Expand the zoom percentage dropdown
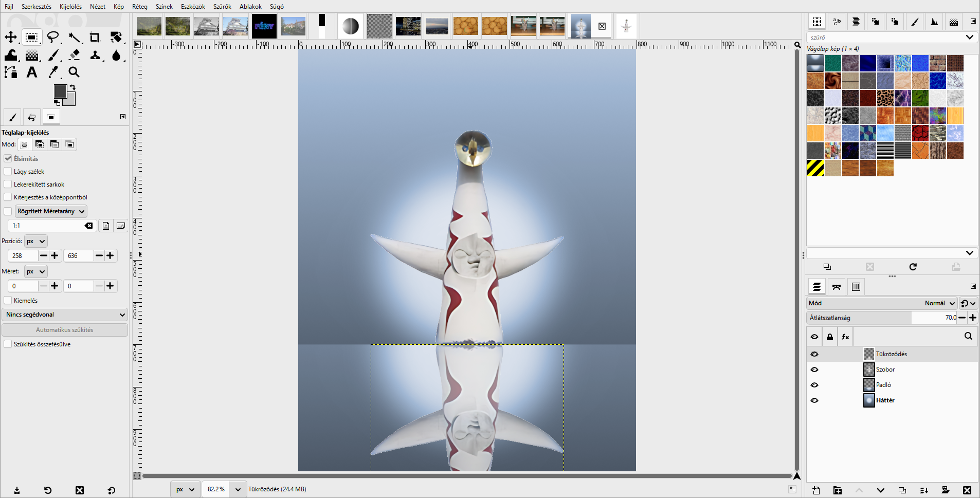Viewport: 980px width, 498px height. (x=238, y=489)
